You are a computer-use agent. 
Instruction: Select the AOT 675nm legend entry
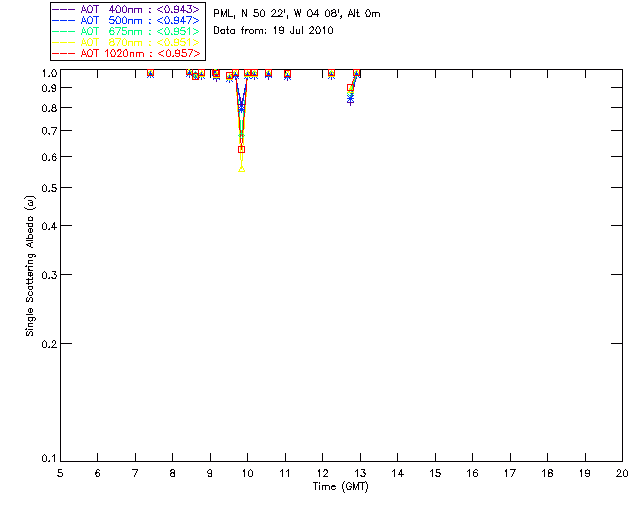coord(126,31)
